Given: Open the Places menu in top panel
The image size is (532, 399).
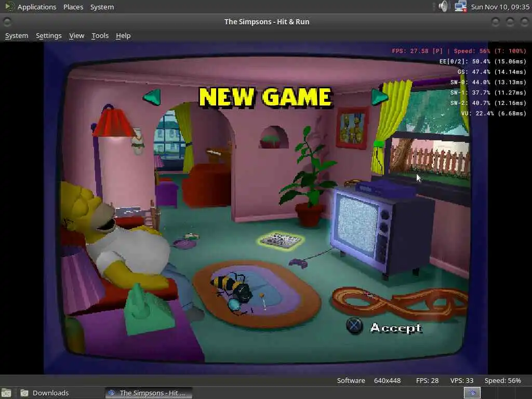Looking at the screenshot, I should coord(73,7).
